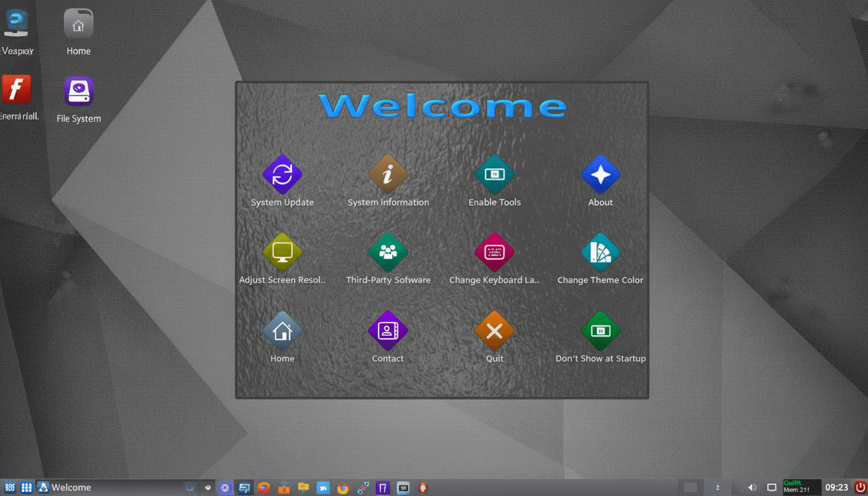Toggle Don't Show at Startup
Viewport: 868px width, 496px height.
(x=600, y=331)
